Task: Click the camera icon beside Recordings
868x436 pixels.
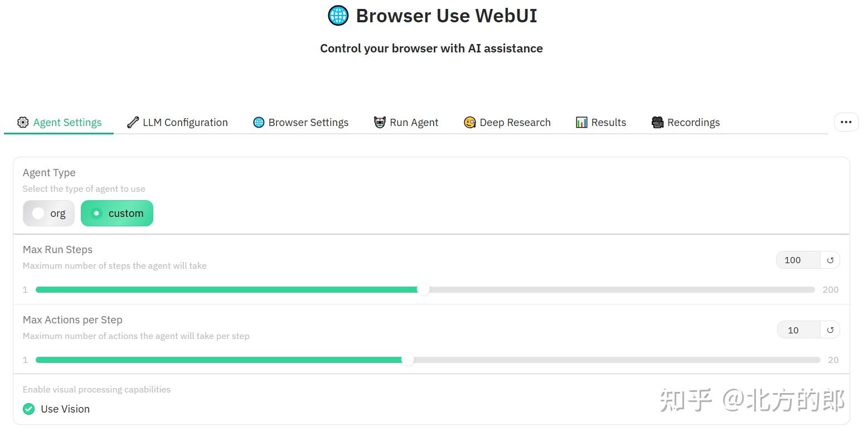Action: 657,122
